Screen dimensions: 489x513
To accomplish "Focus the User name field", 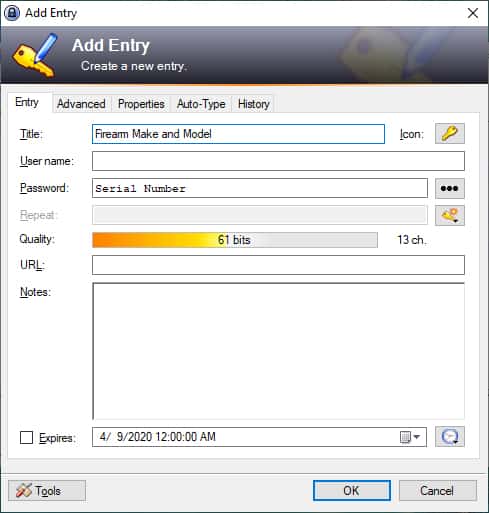I will 278,161.
